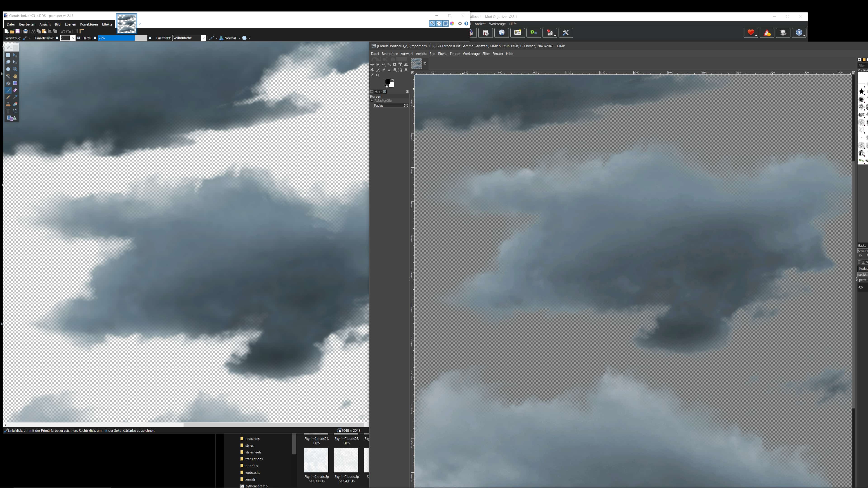The height and width of the screenshot is (488, 868).
Task: Open the Korrekturen menu in paint.net
Action: point(89,24)
